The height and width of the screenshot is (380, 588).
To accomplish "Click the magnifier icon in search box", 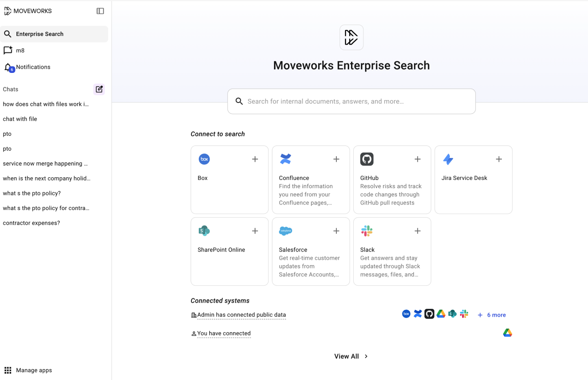I will pos(239,101).
